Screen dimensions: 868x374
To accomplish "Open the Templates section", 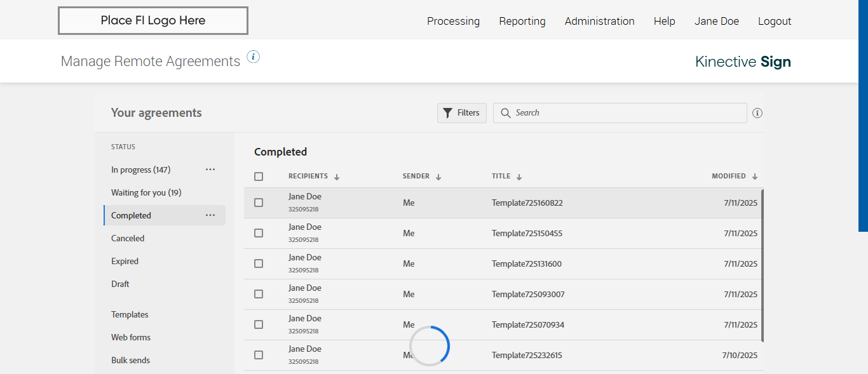I will 130,314.
